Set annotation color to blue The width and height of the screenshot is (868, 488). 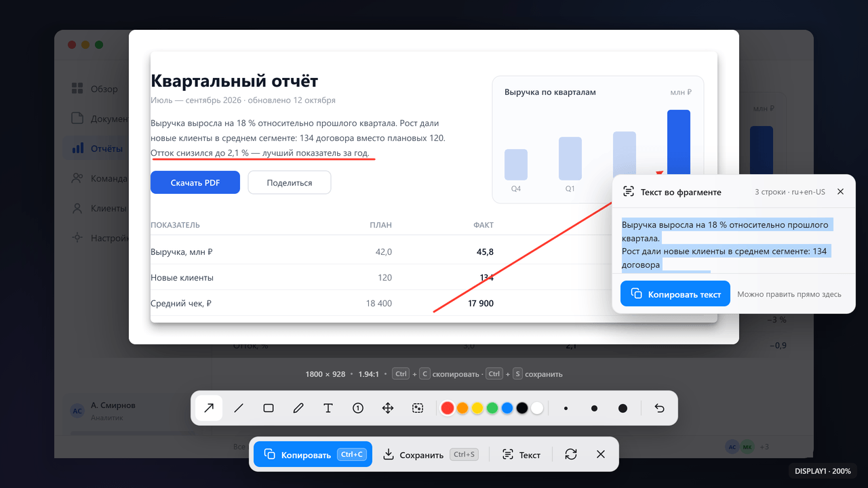pyautogui.click(x=507, y=408)
